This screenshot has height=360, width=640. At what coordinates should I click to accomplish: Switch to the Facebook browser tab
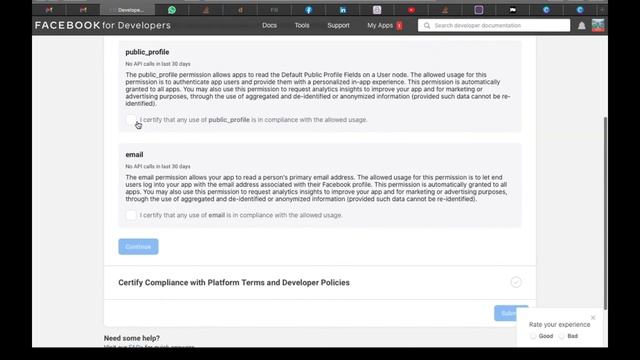click(309, 10)
